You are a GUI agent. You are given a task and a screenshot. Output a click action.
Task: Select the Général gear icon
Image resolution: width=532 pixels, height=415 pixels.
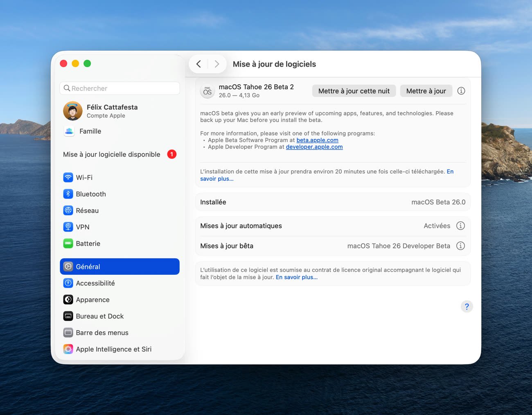coord(68,267)
